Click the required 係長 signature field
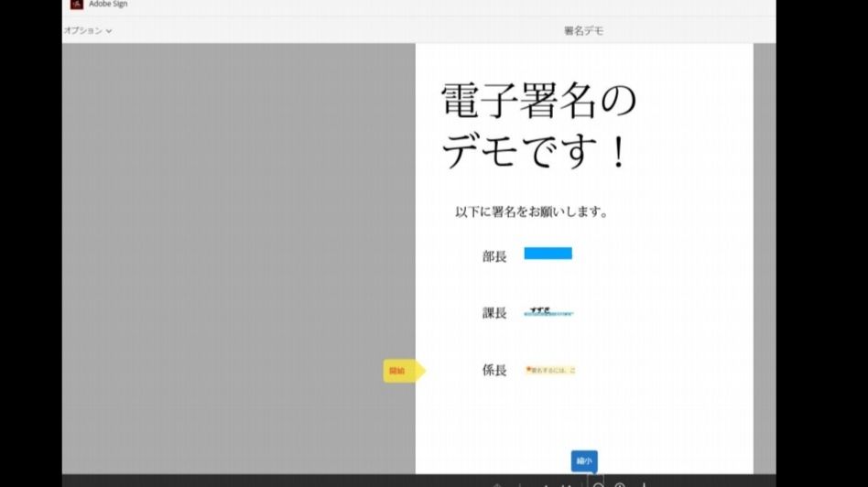This screenshot has height=487, width=868. (x=550, y=370)
